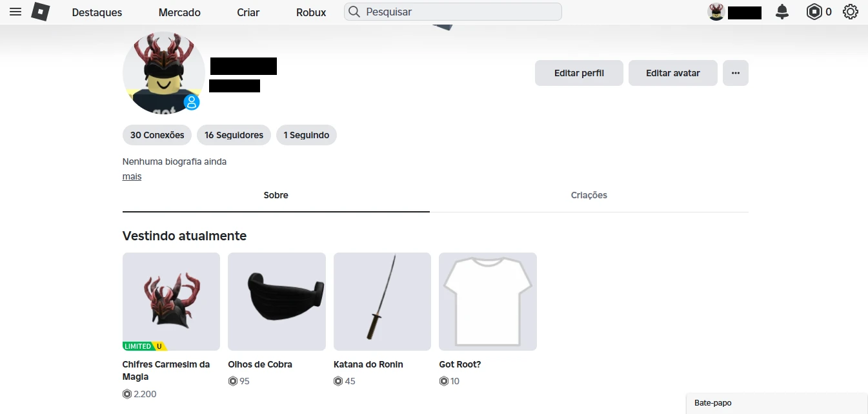Image resolution: width=868 pixels, height=414 pixels.
Task: Click the blue profile status badge
Action: pyautogui.click(x=192, y=102)
